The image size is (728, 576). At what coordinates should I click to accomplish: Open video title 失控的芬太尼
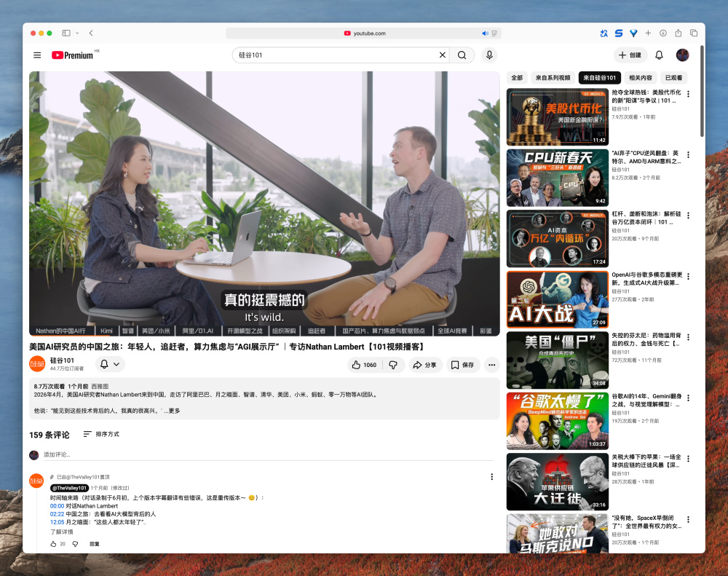tap(646, 339)
